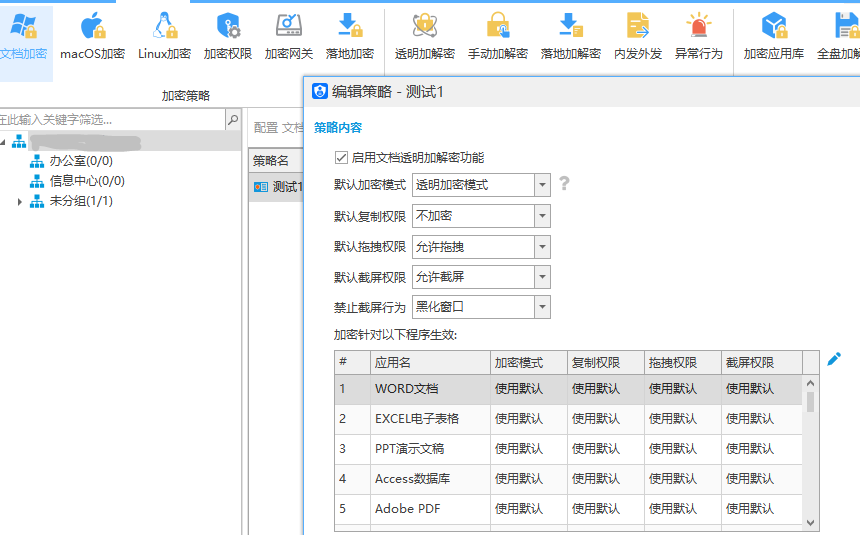Expand the 未分组(1/1) tree node
This screenshot has height=535, width=860.
[x=20, y=201]
